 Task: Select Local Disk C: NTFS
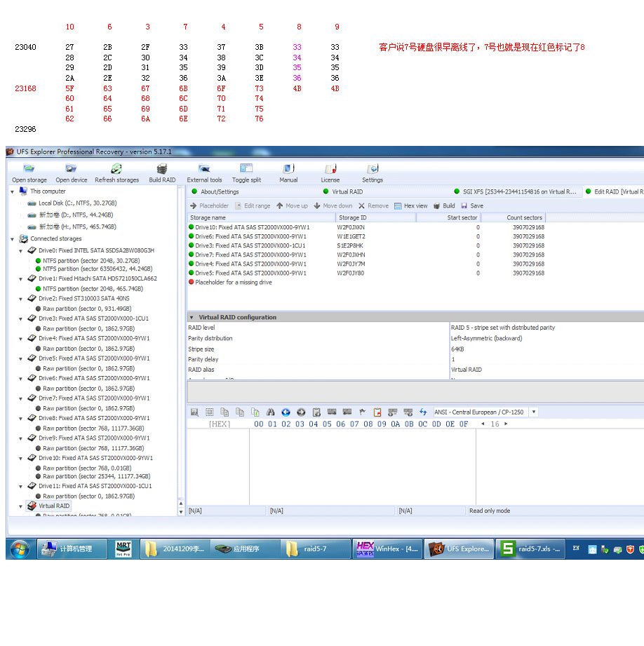pyautogui.click(x=72, y=203)
